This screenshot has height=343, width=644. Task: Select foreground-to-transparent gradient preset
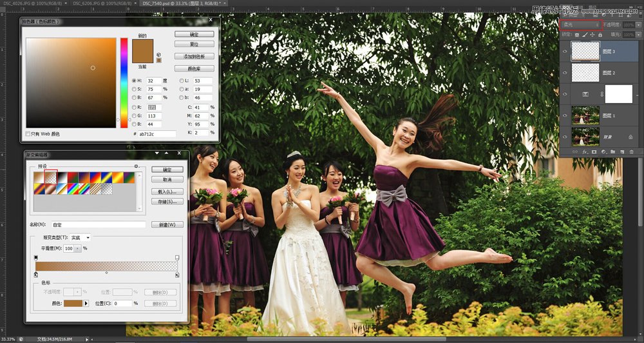coord(51,178)
